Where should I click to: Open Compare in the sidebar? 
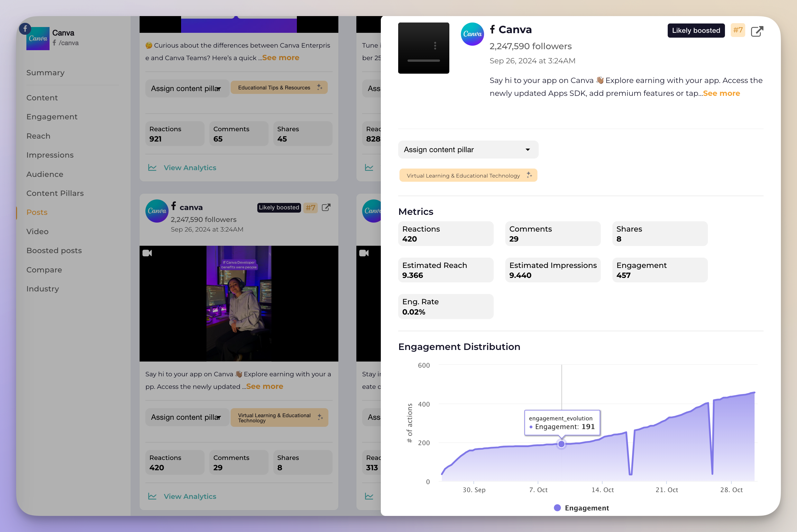pos(44,270)
